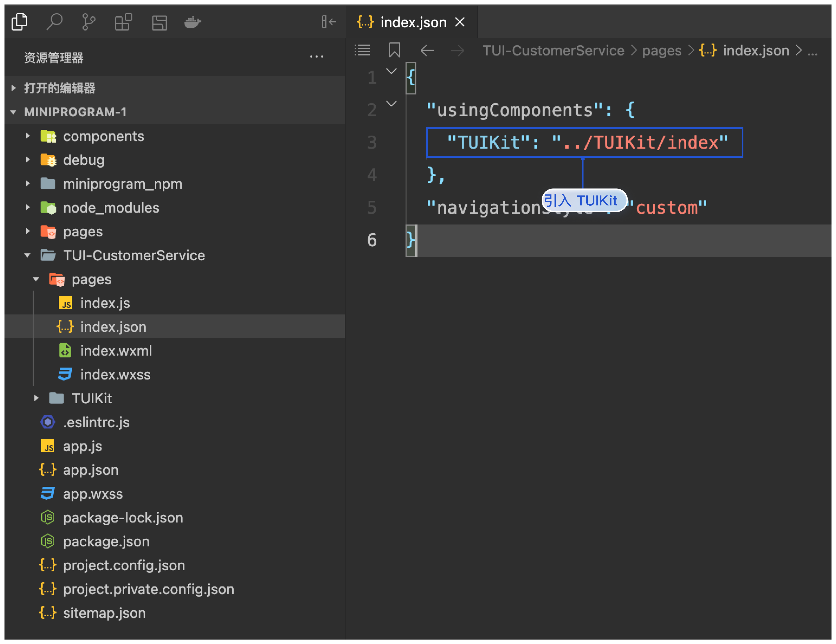Click the bookmark icon in editor toolbar
The image size is (836, 644).
tap(394, 50)
